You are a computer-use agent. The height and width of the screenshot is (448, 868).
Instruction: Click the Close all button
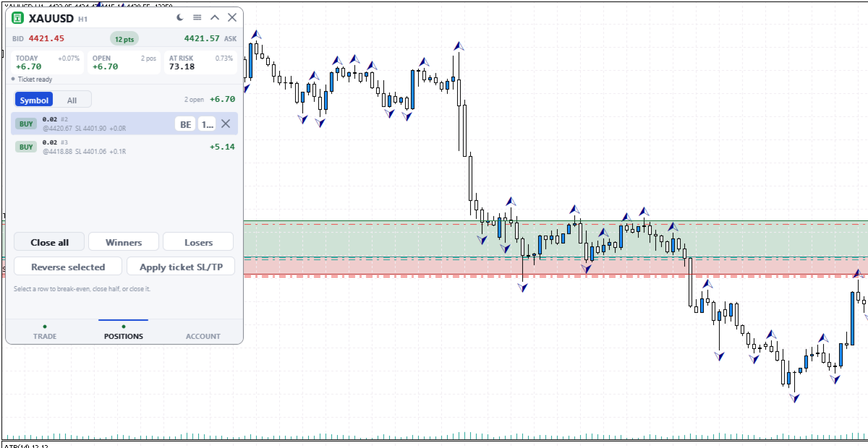[x=50, y=242]
